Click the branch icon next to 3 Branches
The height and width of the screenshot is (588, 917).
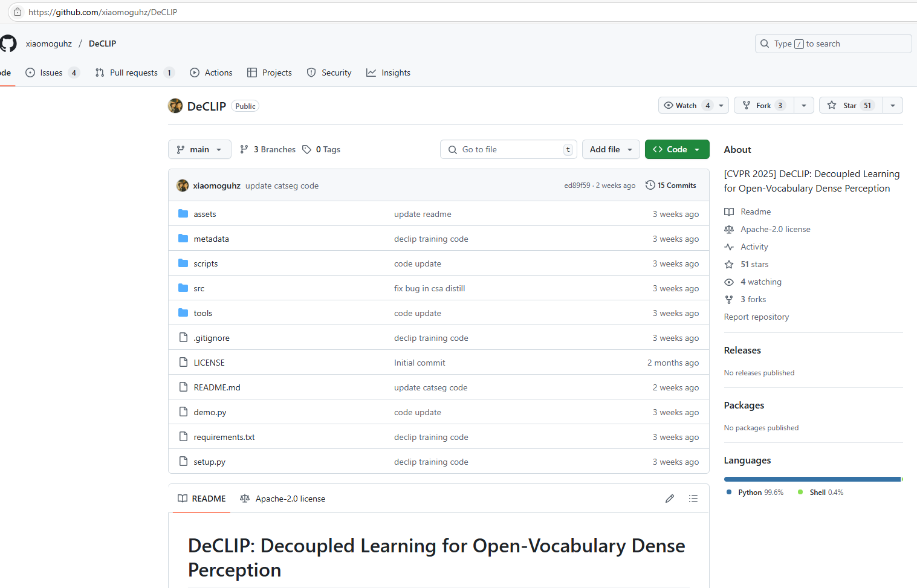click(244, 149)
